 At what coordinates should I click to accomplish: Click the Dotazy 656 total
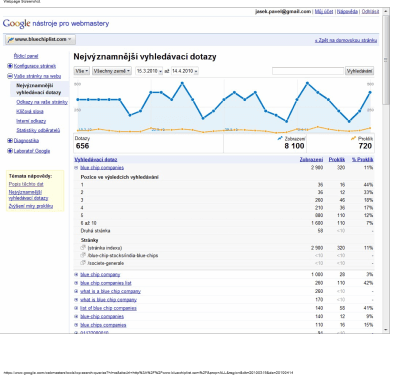(x=82, y=143)
